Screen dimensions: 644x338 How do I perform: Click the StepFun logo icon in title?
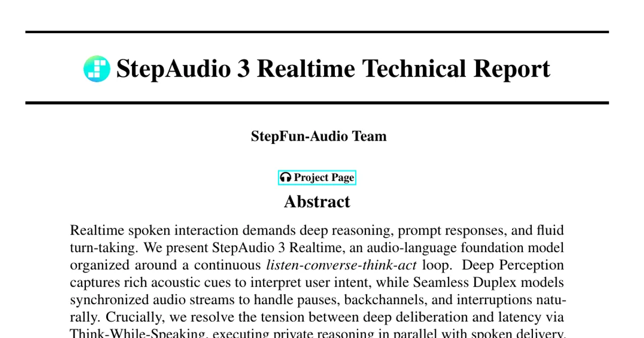pyautogui.click(x=97, y=69)
